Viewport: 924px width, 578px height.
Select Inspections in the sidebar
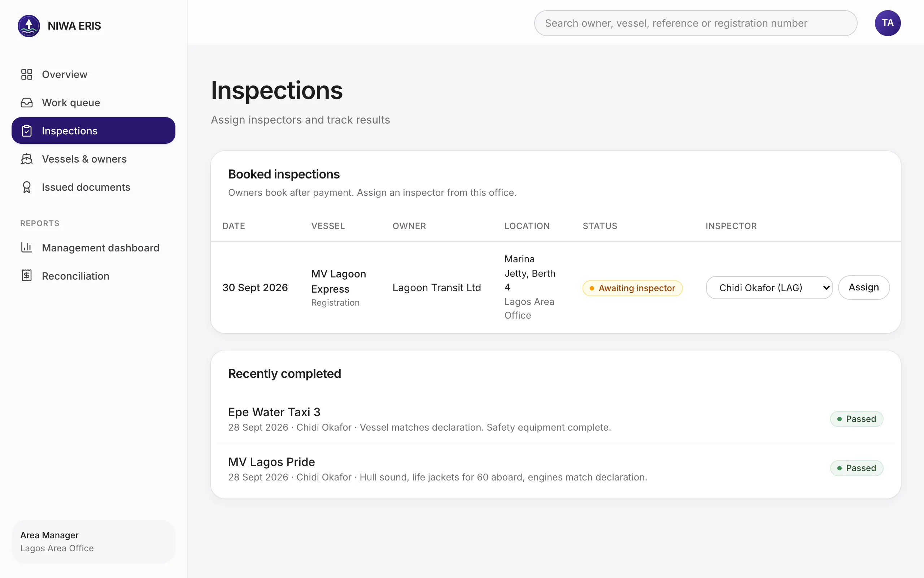93,131
